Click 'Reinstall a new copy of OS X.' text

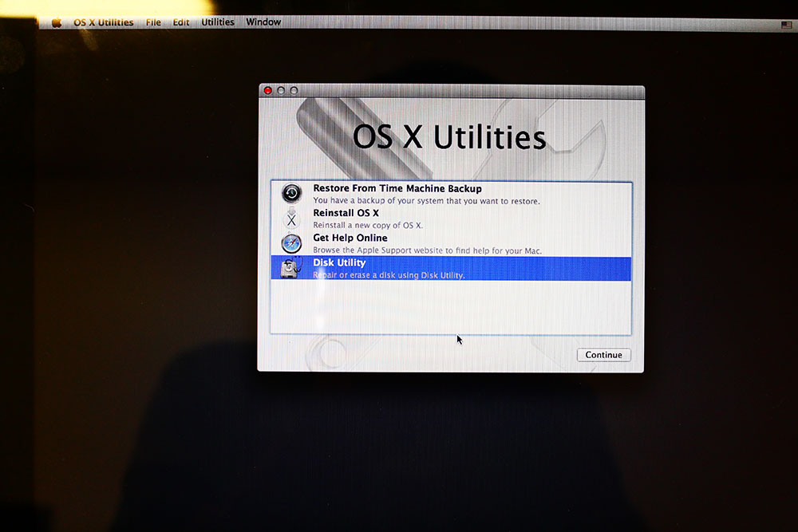[x=367, y=225]
